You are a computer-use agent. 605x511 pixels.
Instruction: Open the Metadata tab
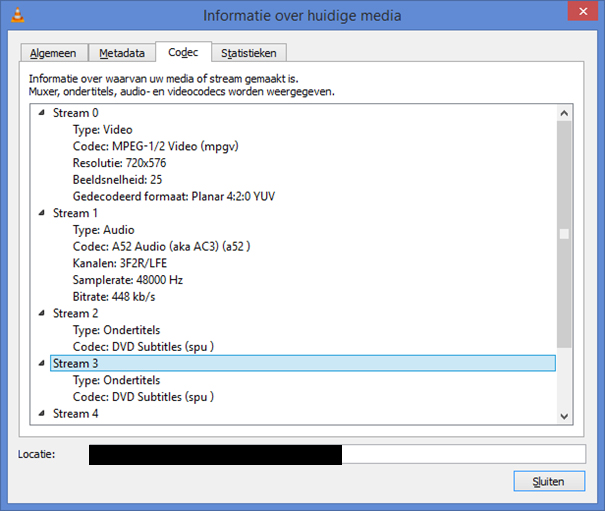click(122, 53)
